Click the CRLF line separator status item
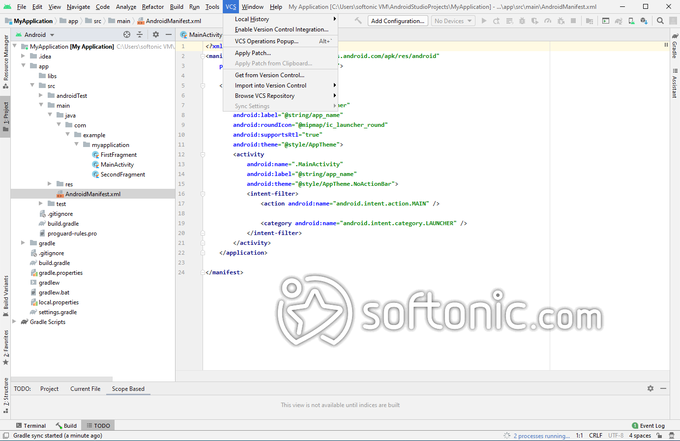 (x=595, y=435)
